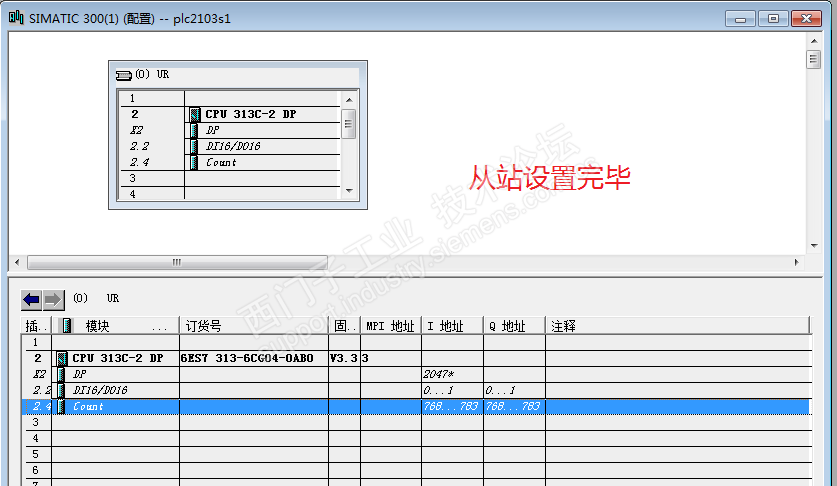
Task: Click DP submodule icon in rack view
Action: [194, 130]
